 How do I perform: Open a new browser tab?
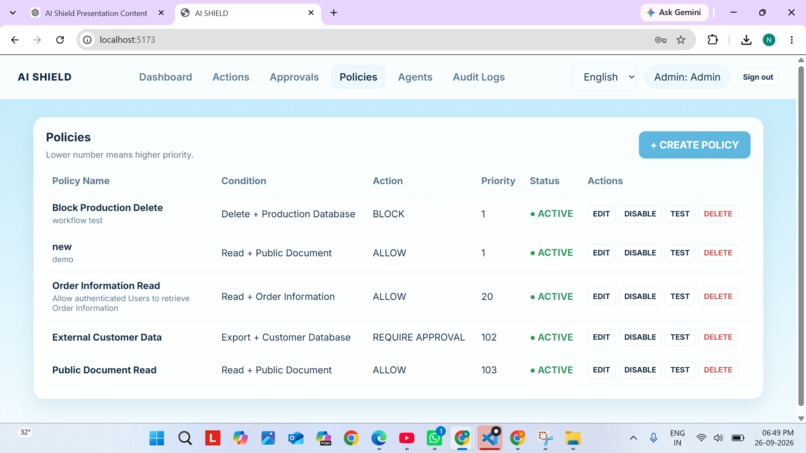[334, 13]
